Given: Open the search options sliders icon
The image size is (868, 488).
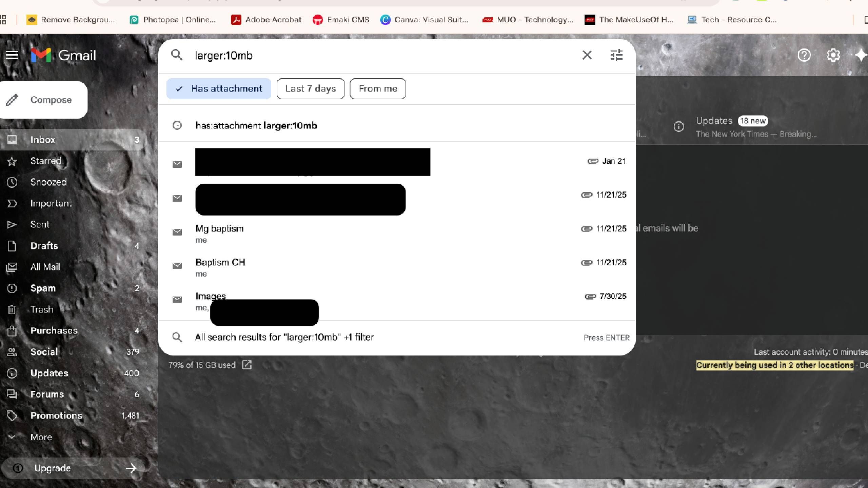Looking at the screenshot, I should point(616,55).
